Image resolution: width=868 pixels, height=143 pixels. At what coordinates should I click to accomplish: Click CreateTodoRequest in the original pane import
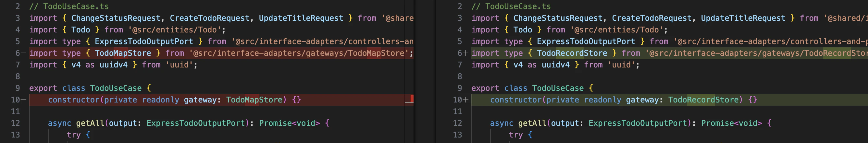(209, 18)
